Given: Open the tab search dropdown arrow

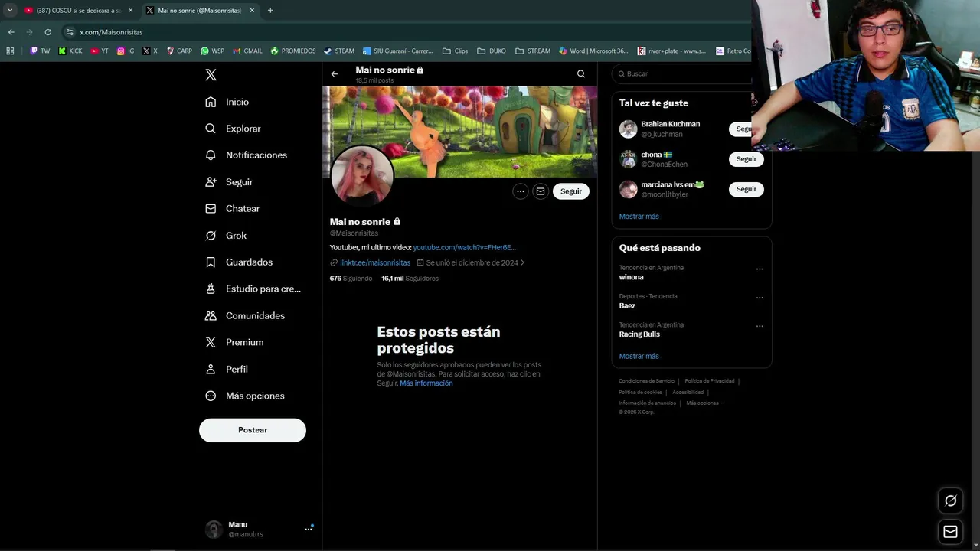Looking at the screenshot, I should click(10, 11).
